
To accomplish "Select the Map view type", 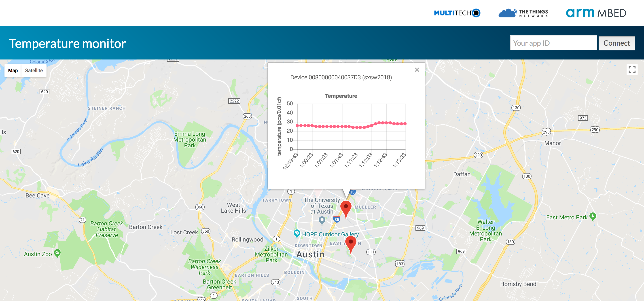I will tap(13, 70).
